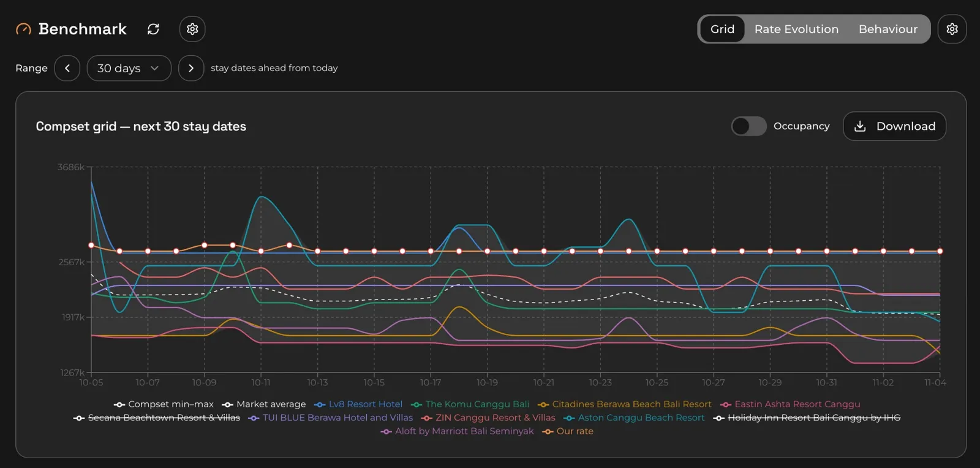The width and height of the screenshot is (980, 468).
Task: Click the Benchmark page title
Action: point(82,29)
